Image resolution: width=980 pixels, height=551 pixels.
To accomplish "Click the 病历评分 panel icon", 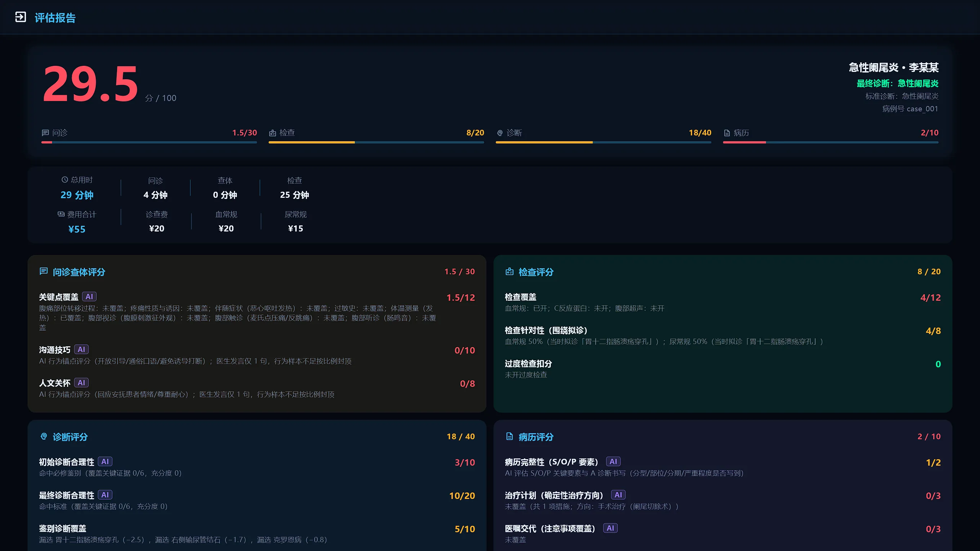I will tap(509, 436).
